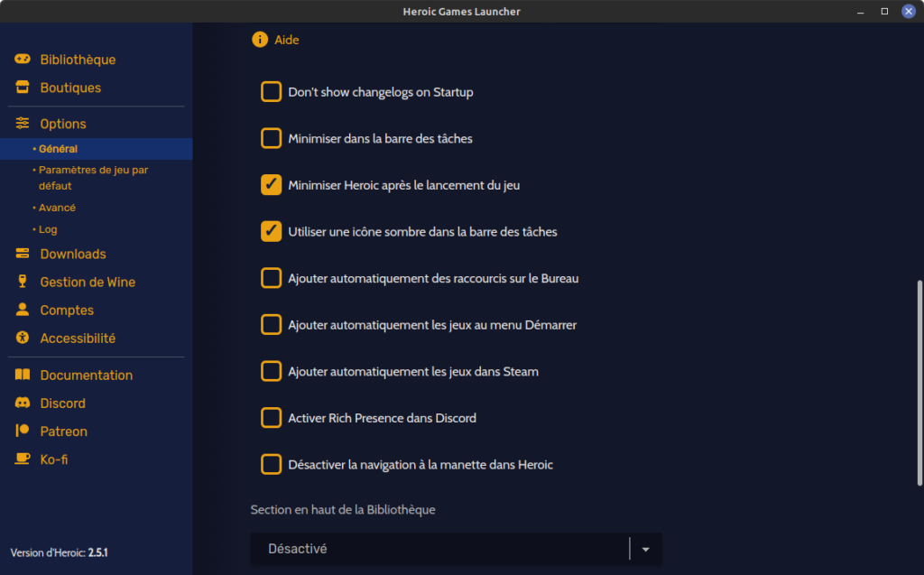
Task: Click the Aide info icon
Action: 260,40
